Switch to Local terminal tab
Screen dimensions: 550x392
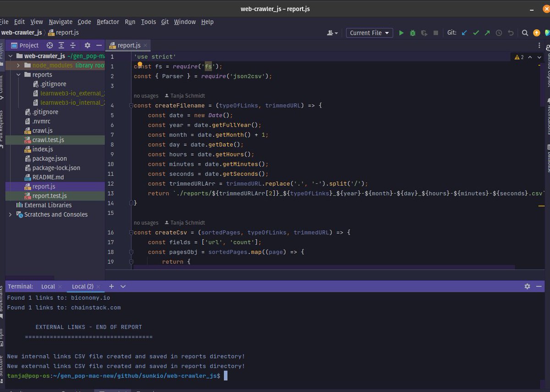point(48,286)
